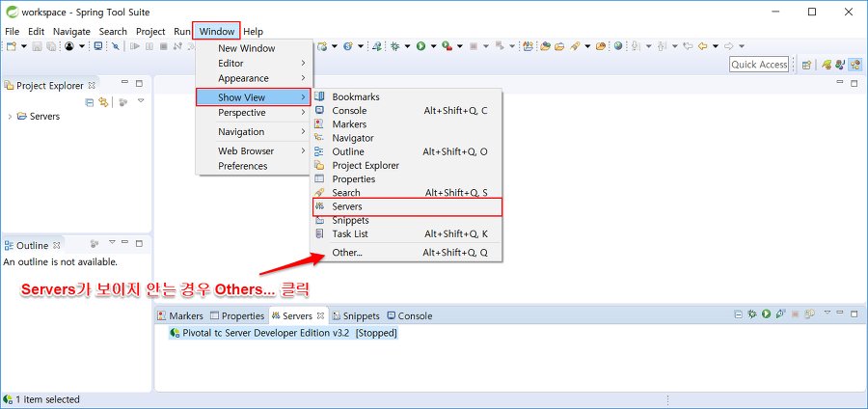Screen dimensions: 868x409
Task: Open the Edit menu
Action: [x=37, y=32]
